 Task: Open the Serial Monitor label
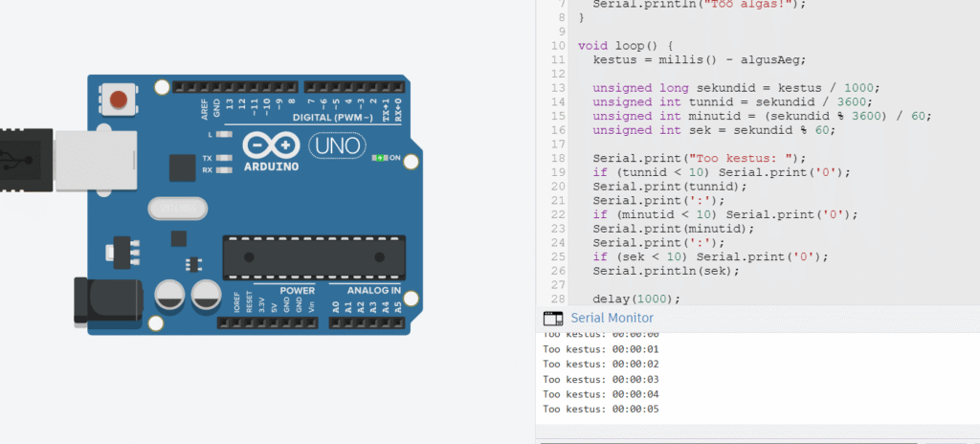pyautogui.click(x=612, y=319)
